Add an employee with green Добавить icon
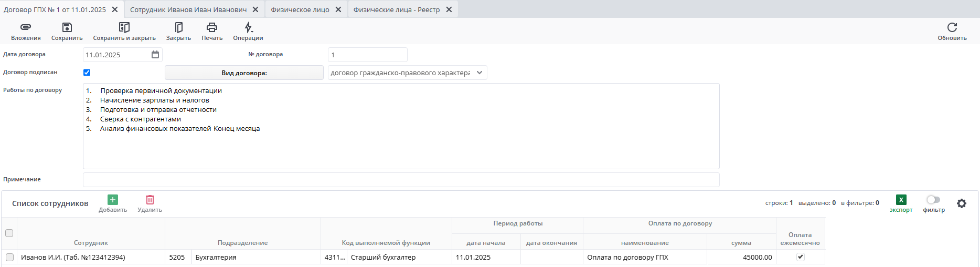This screenshot has width=980, height=267. (113, 200)
